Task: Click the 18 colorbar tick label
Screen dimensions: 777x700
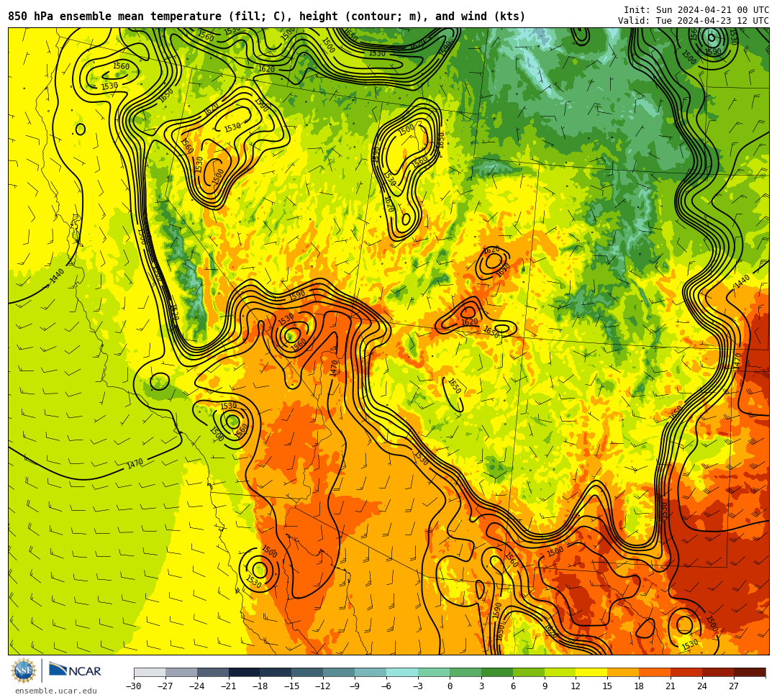Action: click(640, 686)
